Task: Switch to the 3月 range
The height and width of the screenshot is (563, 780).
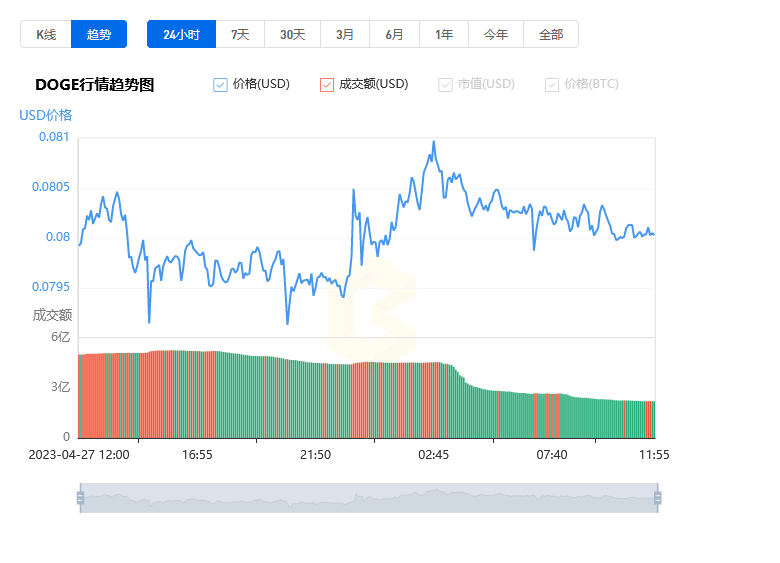Action: 345,34
